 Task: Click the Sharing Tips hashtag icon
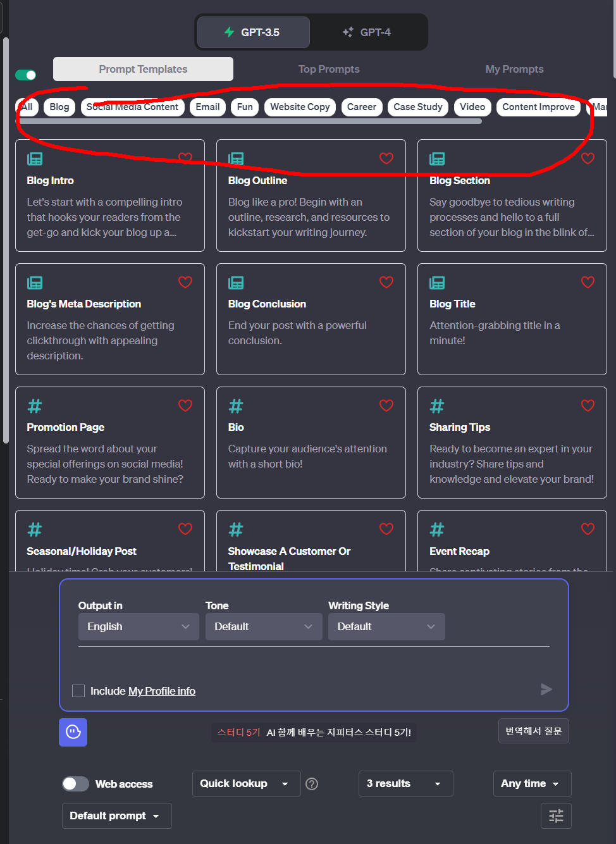pyautogui.click(x=437, y=406)
